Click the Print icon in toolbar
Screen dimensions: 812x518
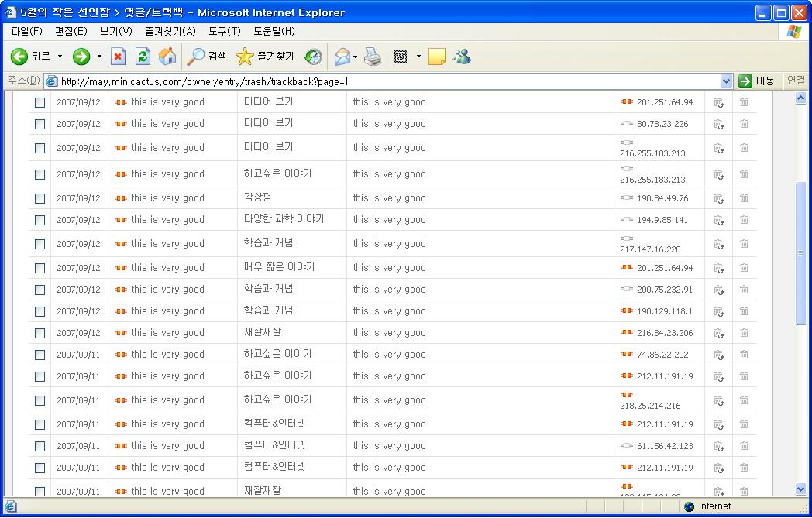click(x=373, y=57)
